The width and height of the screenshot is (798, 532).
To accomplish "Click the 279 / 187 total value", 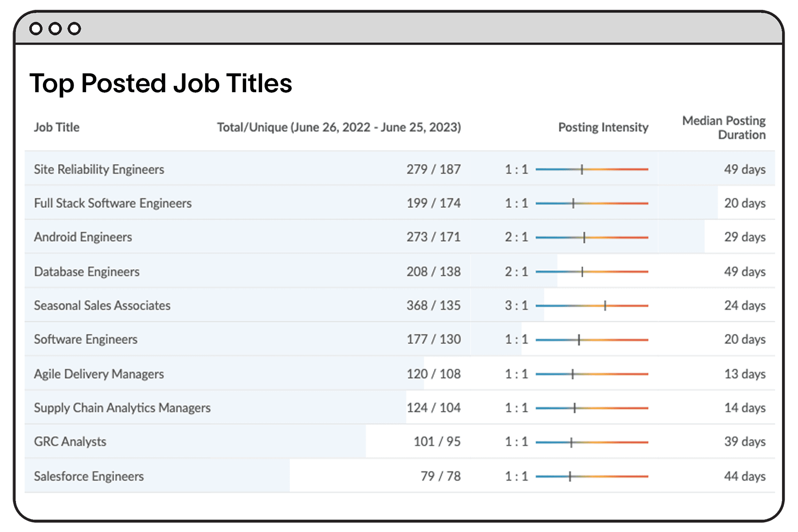I will click(434, 169).
